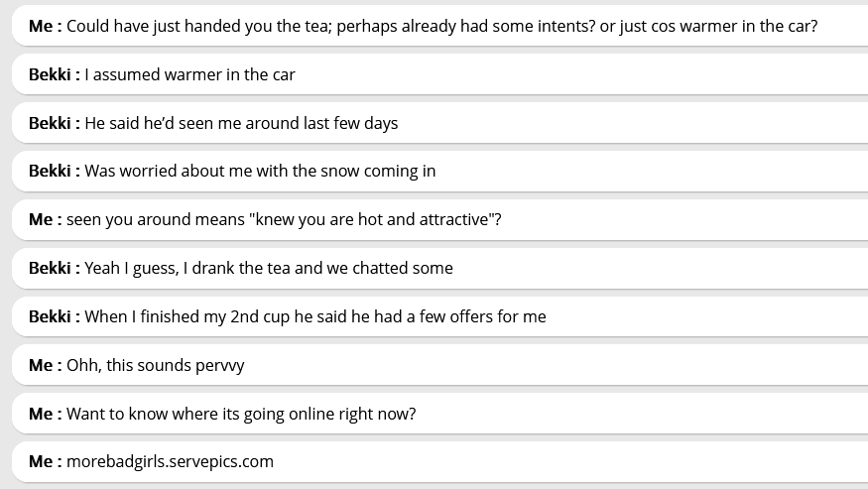Screen dimensions: 868x489
Task: Click 'Bekki :' label beside 'I assumed warmer'
Action: [55, 74]
